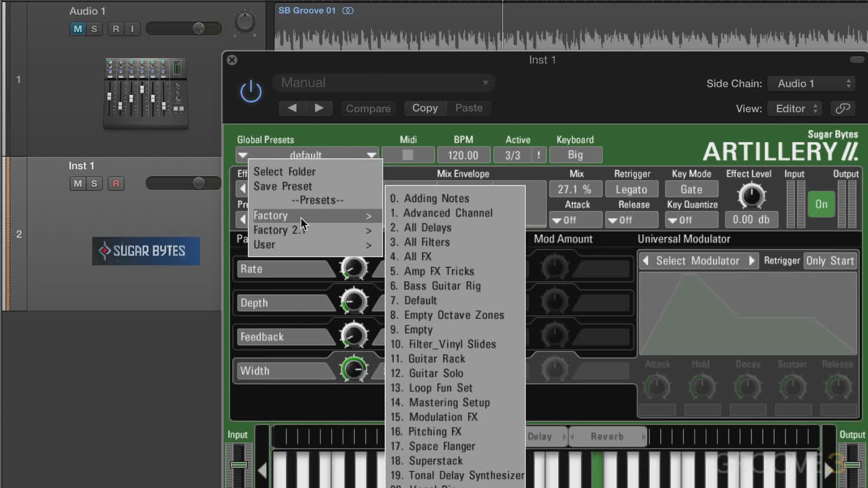The image size is (868, 488).
Task: Load preset 11. Guitar Rack
Action: click(455, 358)
